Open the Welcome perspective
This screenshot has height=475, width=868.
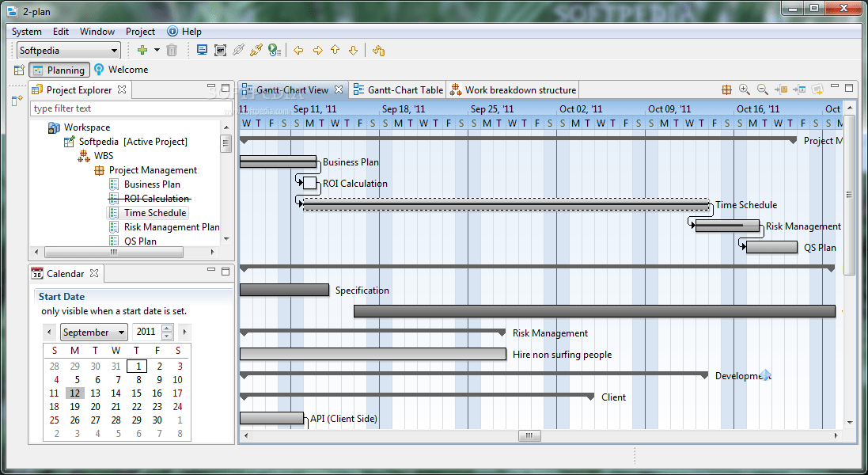point(122,70)
